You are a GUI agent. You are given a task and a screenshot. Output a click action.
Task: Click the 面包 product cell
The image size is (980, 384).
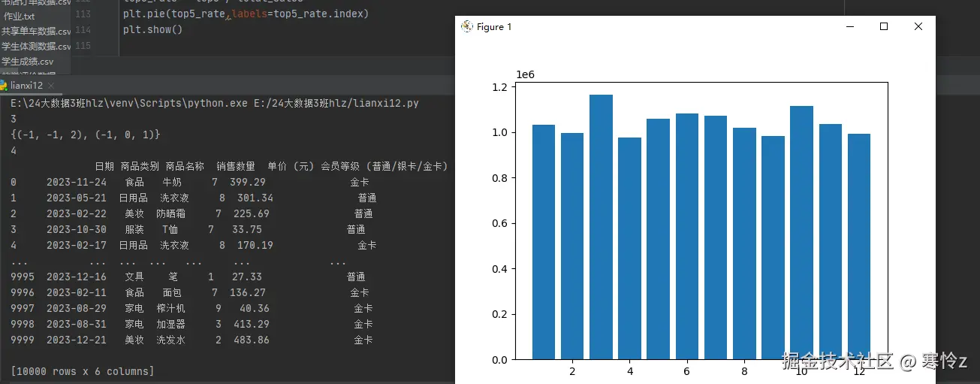(x=172, y=292)
